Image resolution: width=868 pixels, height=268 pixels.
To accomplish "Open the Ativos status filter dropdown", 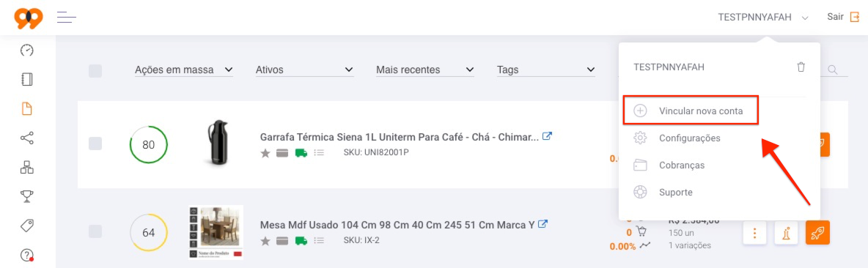I will 304,70.
